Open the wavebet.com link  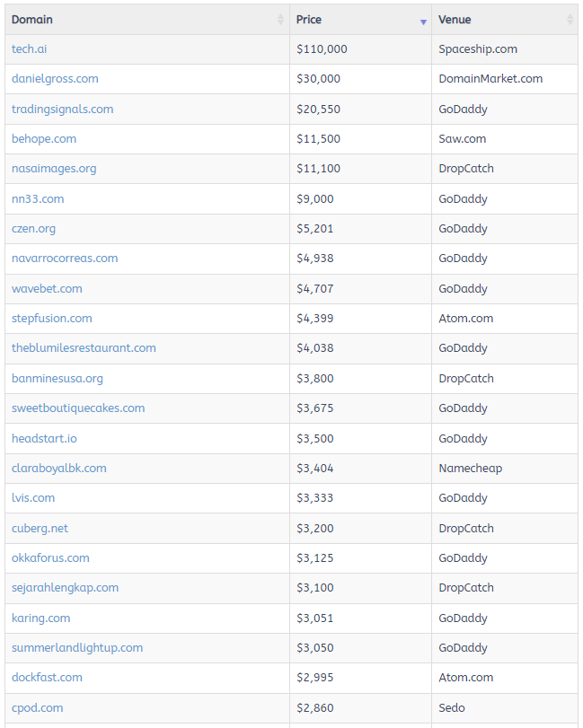pyautogui.click(x=47, y=289)
